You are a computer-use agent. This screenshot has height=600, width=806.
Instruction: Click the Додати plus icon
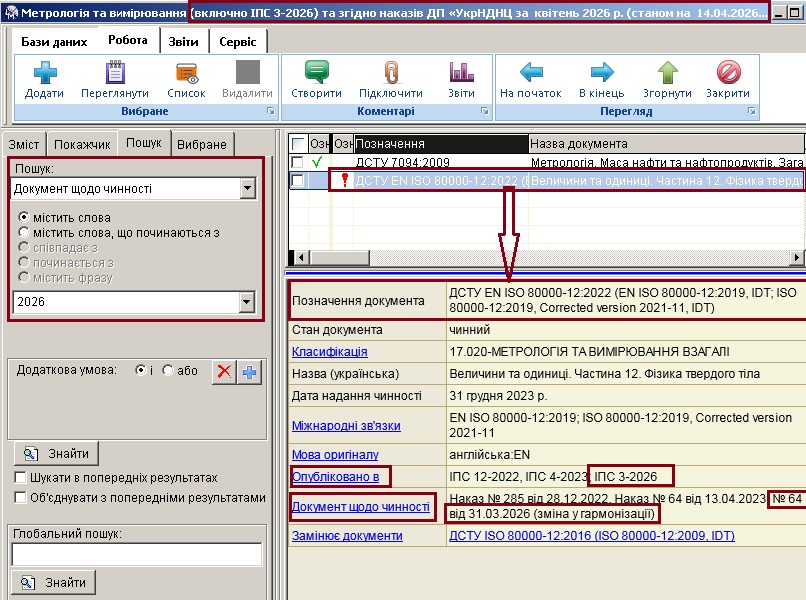pyautogui.click(x=44, y=73)
